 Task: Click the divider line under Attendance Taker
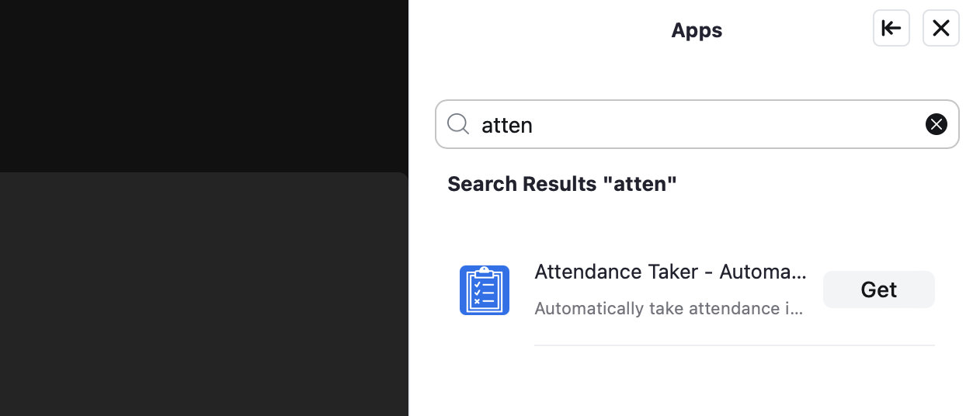tap(734, 345)
